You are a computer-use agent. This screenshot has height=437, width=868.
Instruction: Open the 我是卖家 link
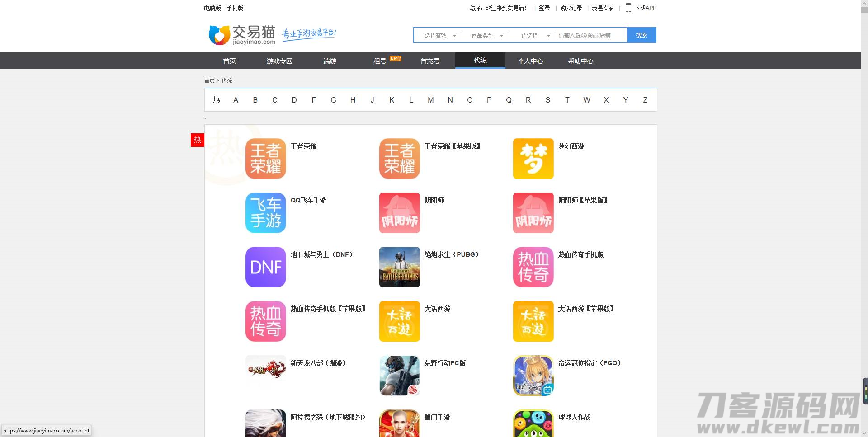click(603, 8)
